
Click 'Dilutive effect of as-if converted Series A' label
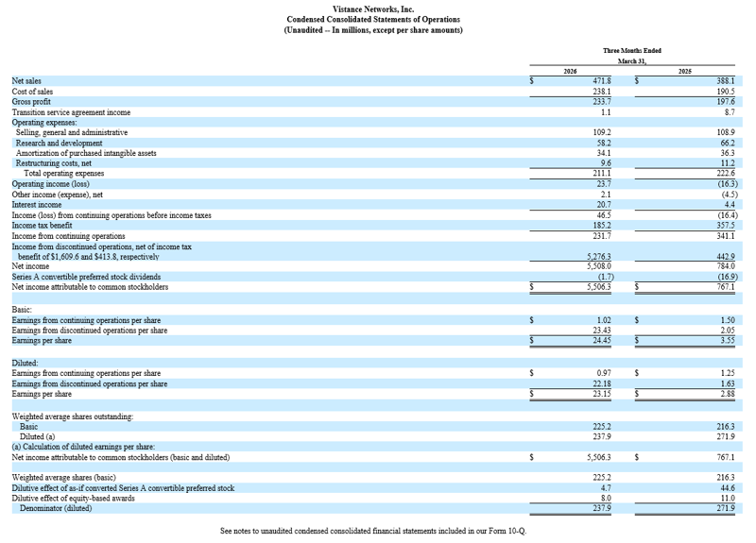123,488
